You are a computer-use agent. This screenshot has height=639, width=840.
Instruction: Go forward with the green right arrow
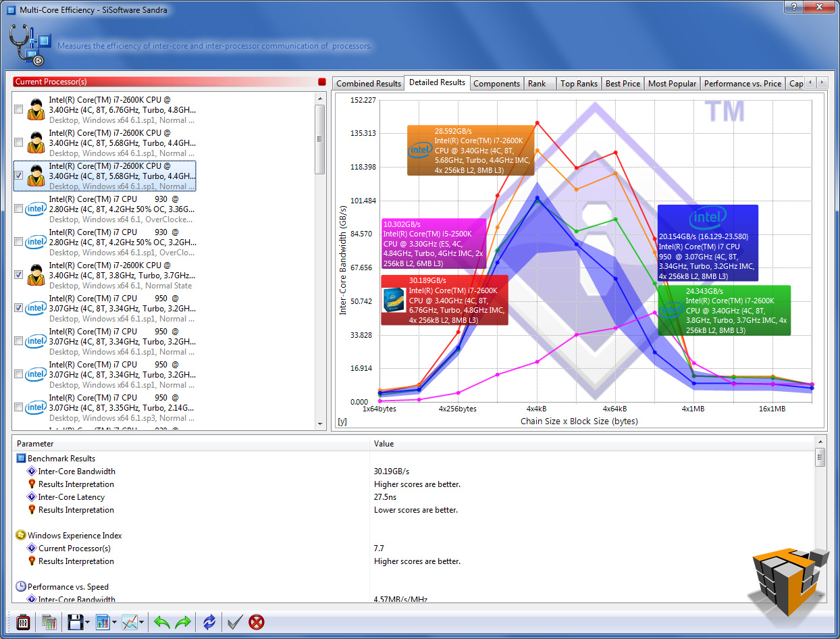pos(183,622)
